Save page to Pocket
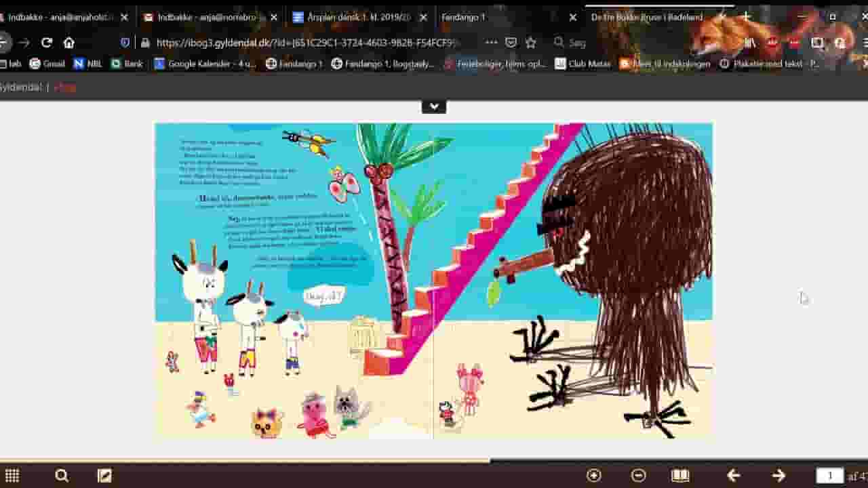Screen dimensions: 868x488 tap(511, 43)
